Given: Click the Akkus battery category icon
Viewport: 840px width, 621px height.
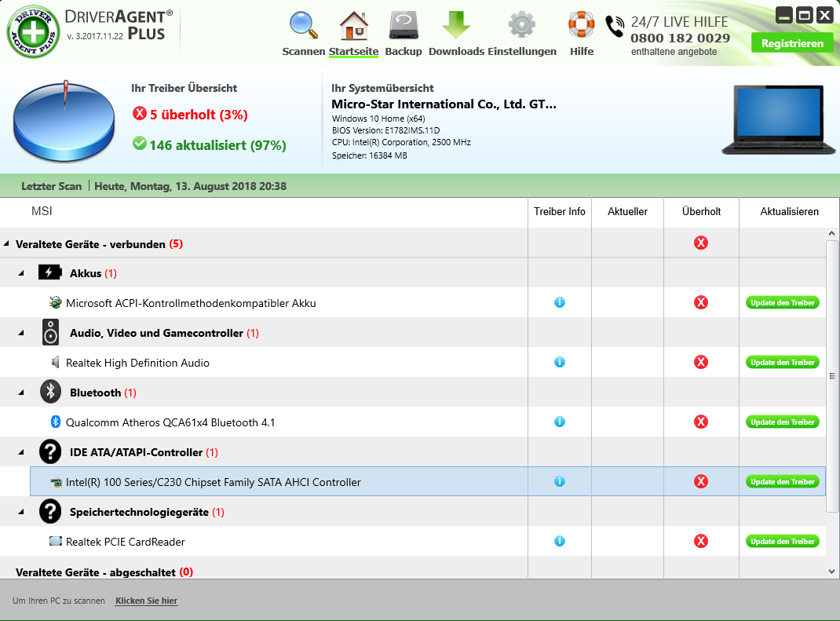Looking at the screenshot, I should tap(49, 272).
